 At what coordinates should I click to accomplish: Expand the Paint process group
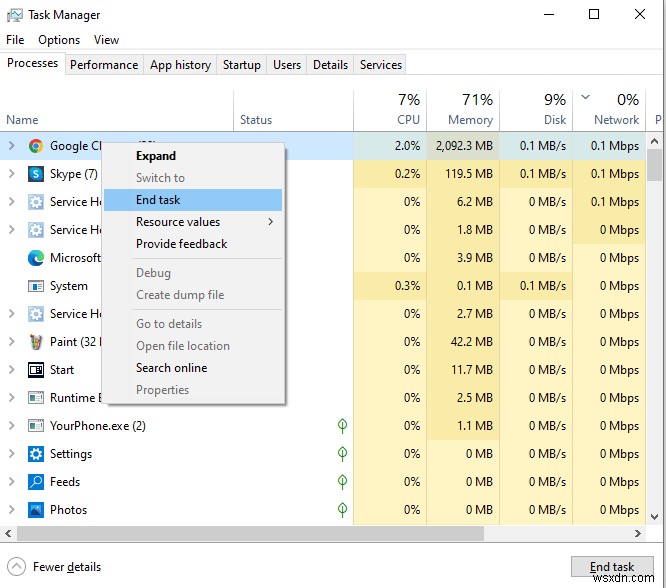click(x=11, y=342)
